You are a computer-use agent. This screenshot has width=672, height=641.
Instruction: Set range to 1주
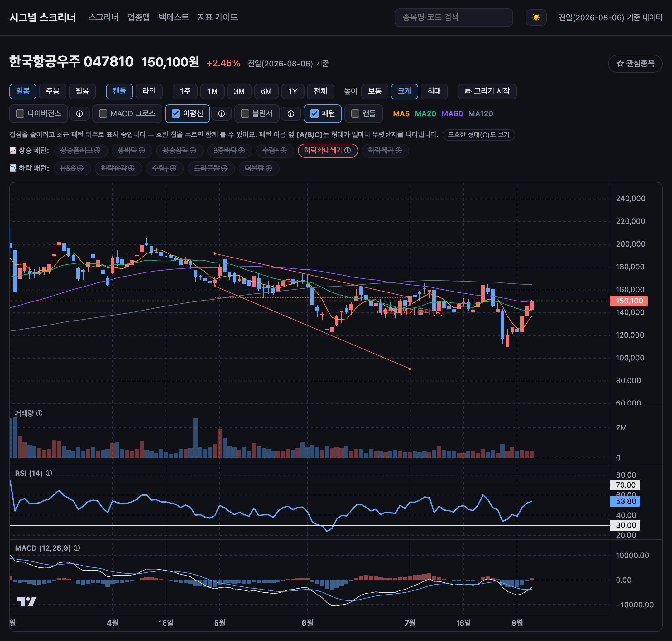pos(185,91)
